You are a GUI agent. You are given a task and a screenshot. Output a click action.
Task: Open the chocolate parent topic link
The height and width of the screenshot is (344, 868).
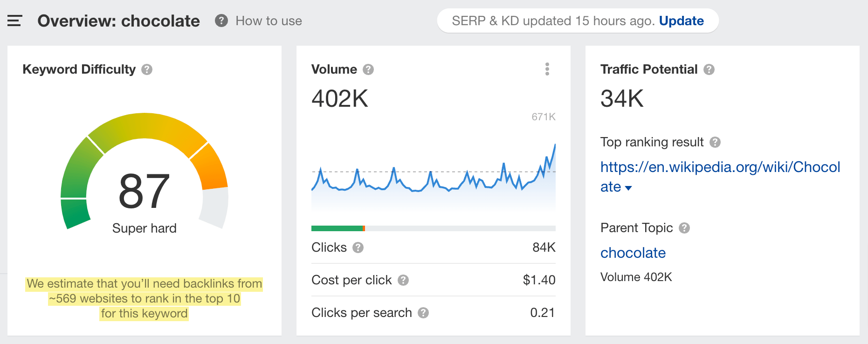pyautogui.click(x=633, y=253)
